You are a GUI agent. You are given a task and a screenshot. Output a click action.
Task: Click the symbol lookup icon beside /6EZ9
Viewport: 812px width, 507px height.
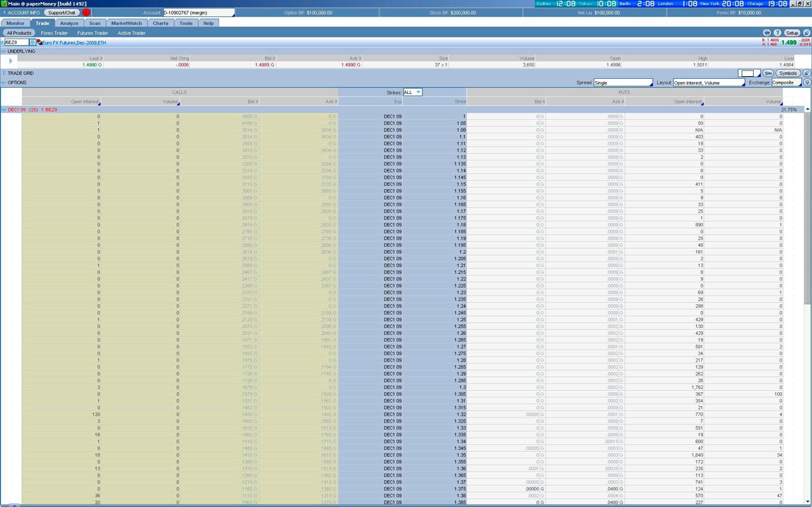click(33, 43)
